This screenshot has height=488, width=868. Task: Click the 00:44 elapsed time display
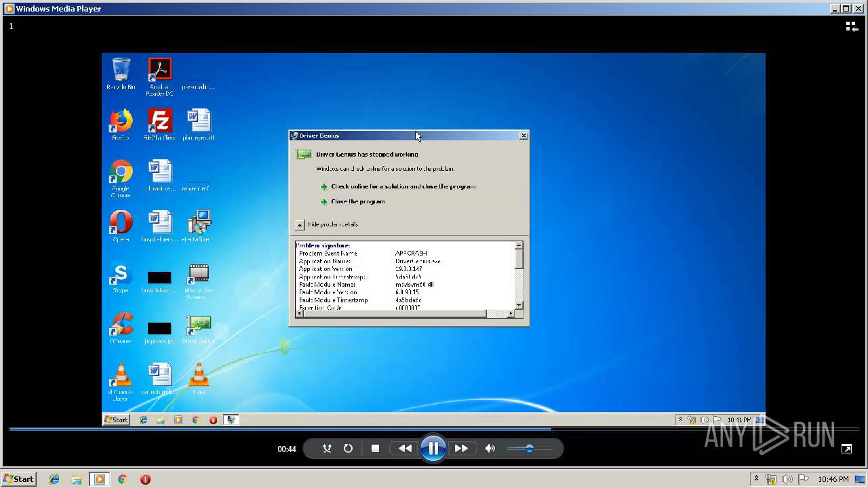pos(287,449)
